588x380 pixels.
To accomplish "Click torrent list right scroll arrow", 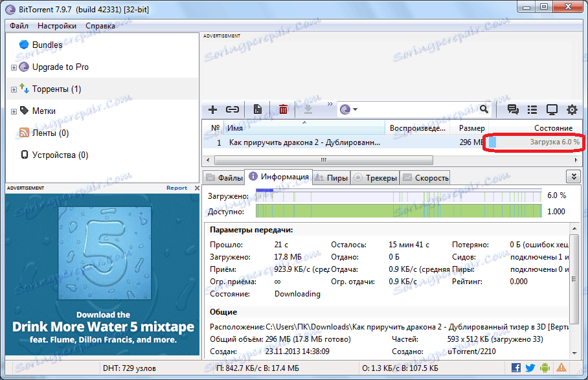I will [576, 160].
